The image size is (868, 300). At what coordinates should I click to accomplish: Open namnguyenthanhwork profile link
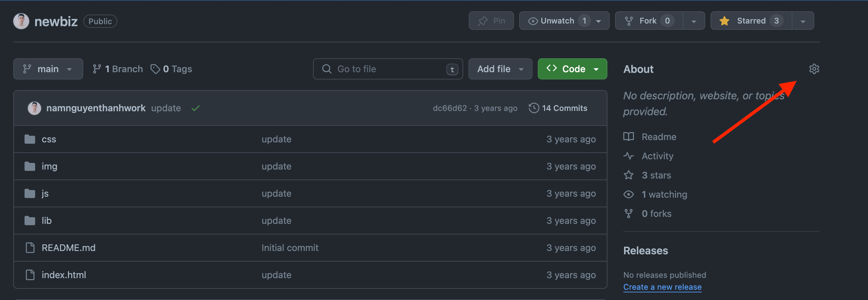96,108
